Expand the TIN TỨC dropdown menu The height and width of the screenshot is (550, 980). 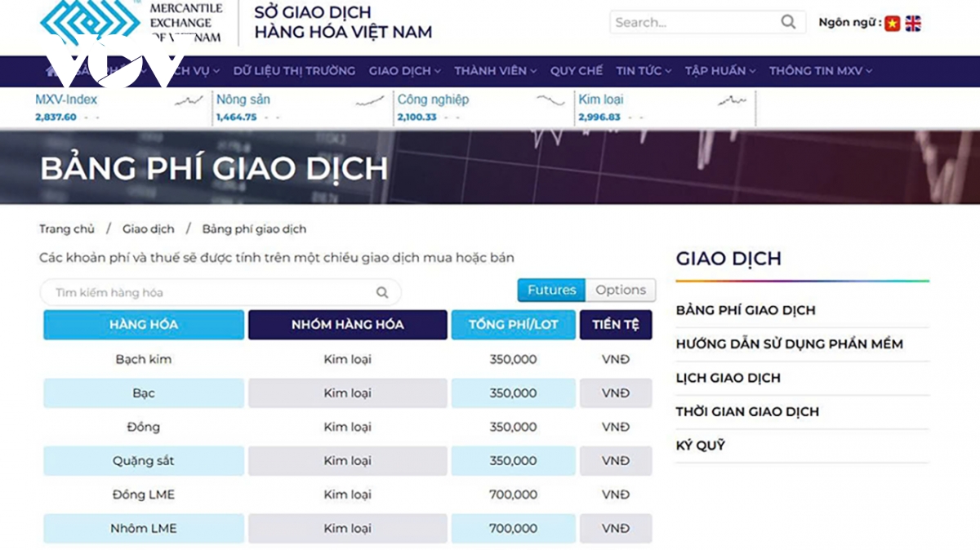coord(644,71)
